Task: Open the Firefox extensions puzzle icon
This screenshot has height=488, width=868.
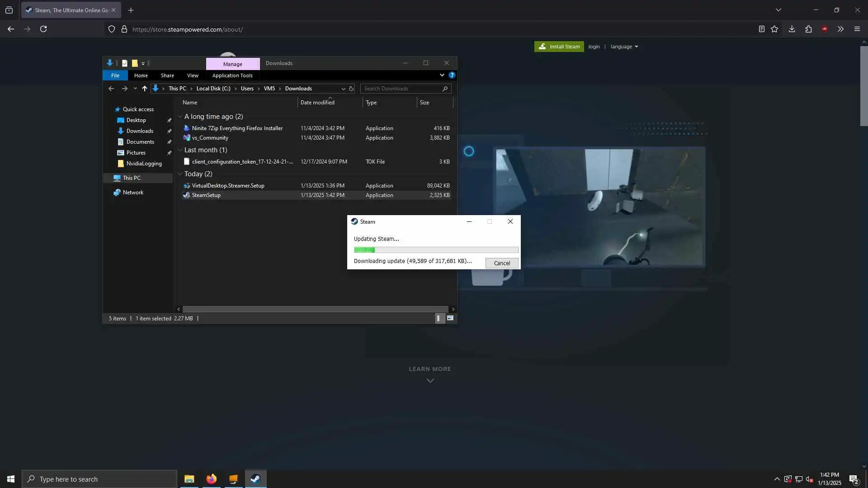Action: pyautogui.click(x=808, y=29)
